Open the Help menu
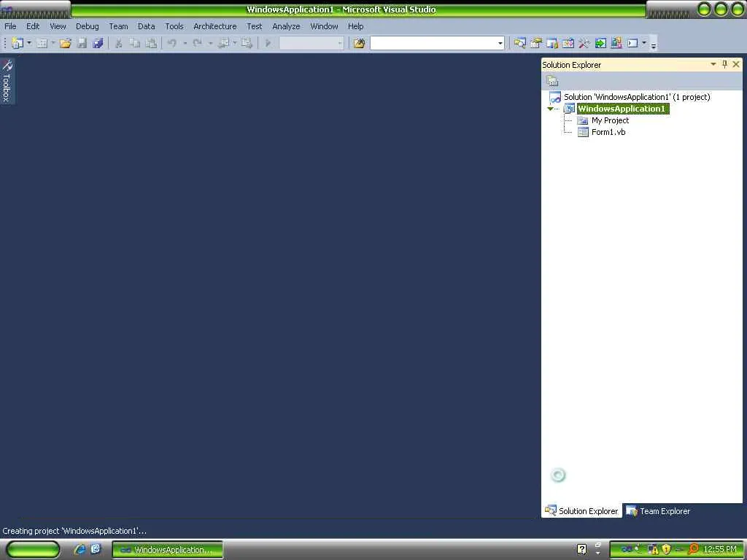747x560 pixels. (355, 26)
